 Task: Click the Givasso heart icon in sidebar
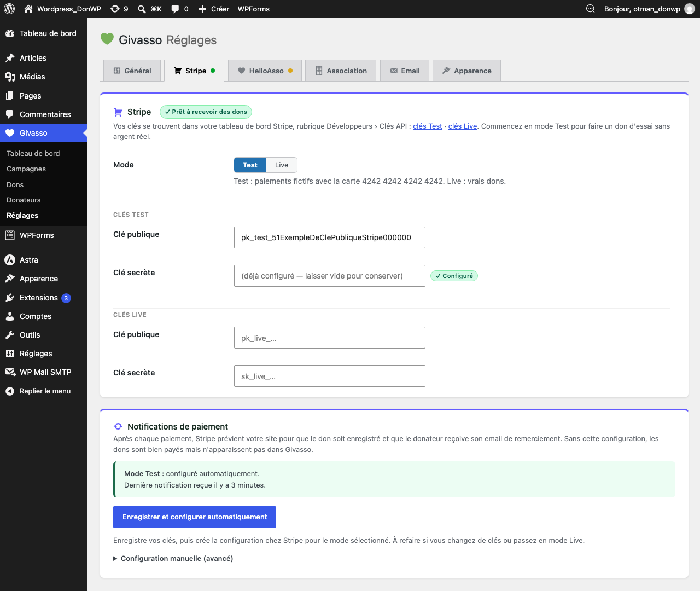point(10,133)
